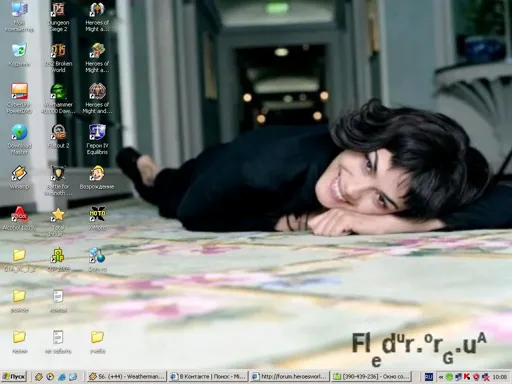Launch the Battle for Wesnoth shortcut

58,180
